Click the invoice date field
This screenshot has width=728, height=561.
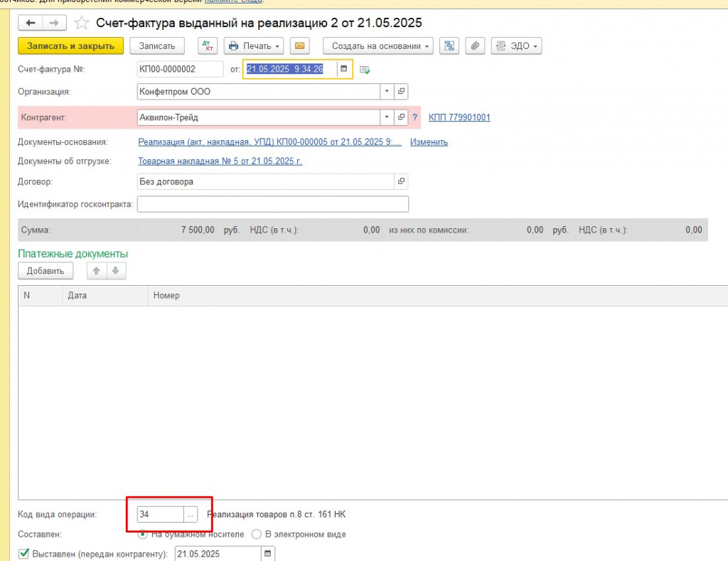(291, 69)
